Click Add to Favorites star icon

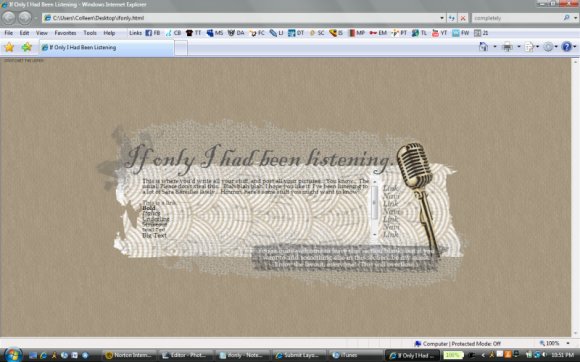point(27,47)
